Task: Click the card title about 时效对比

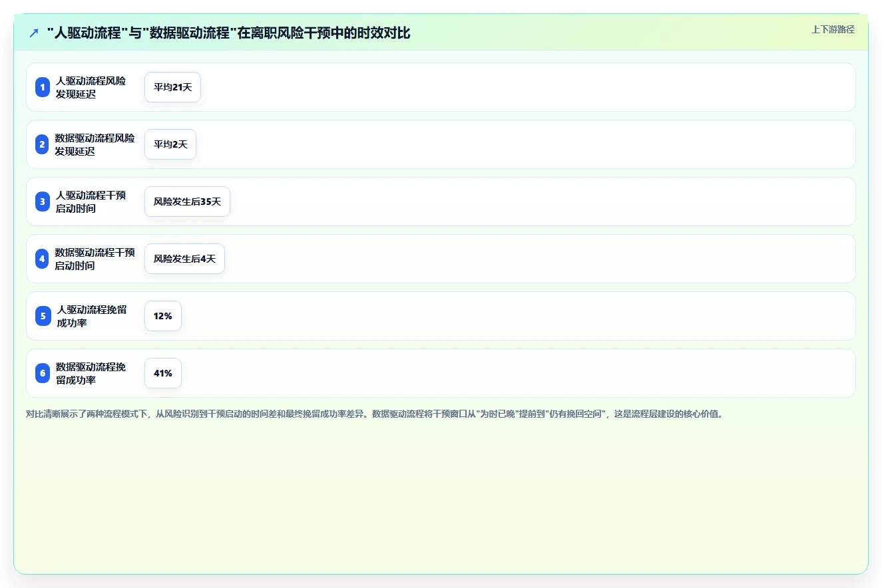Action: pyautogui.click(x=229, y=33)
